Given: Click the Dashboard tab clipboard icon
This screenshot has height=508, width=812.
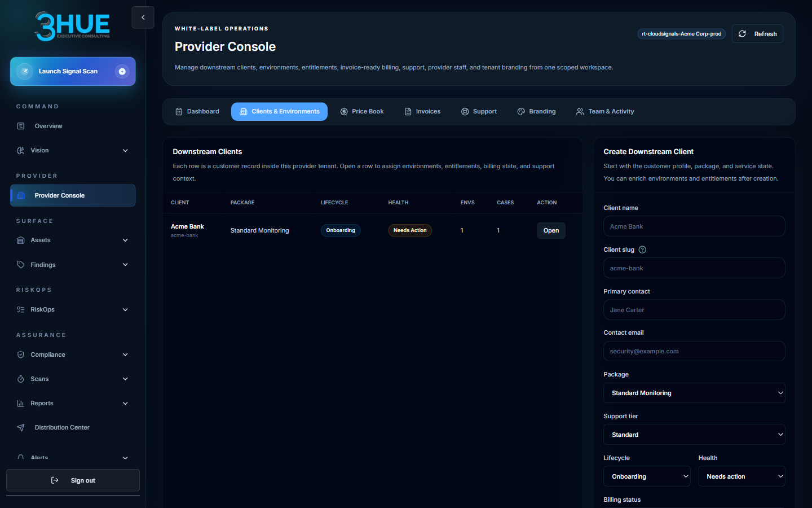Looking at the screenshot, I should click(179, 112).
